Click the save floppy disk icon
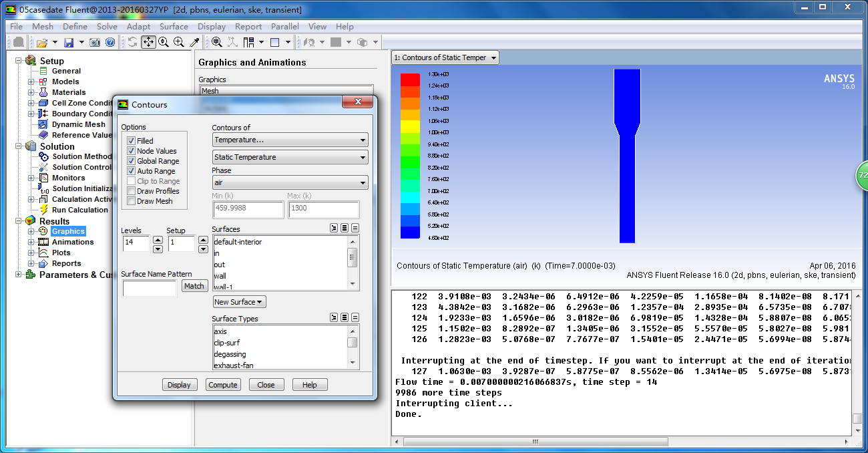This screenshot has height=453, width=868. point(68,42)
